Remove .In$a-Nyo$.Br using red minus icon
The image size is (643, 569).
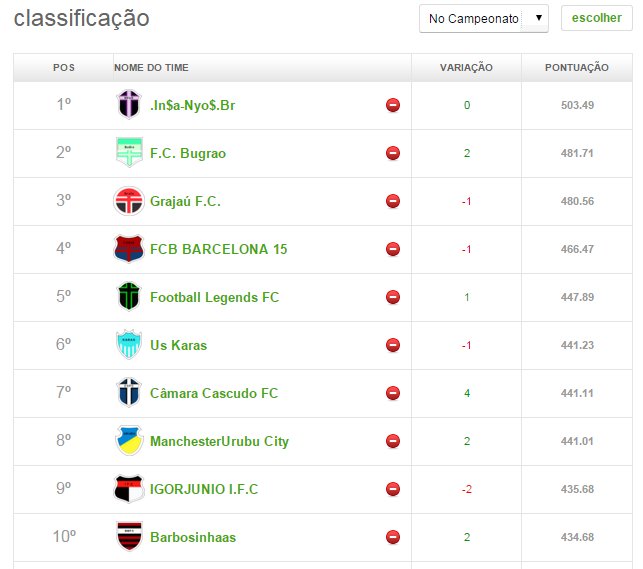click(x=393, y=105)
